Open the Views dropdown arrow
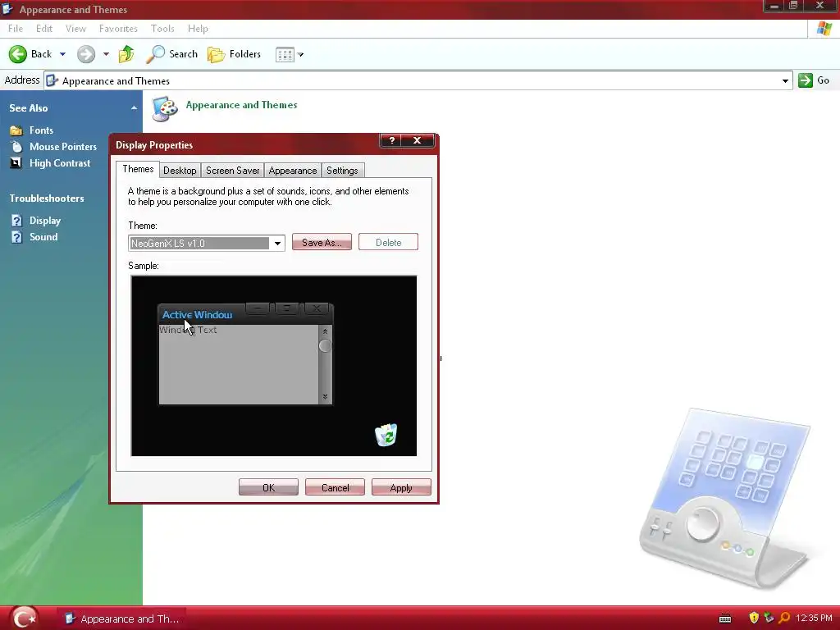 click(x=300, y=55)
